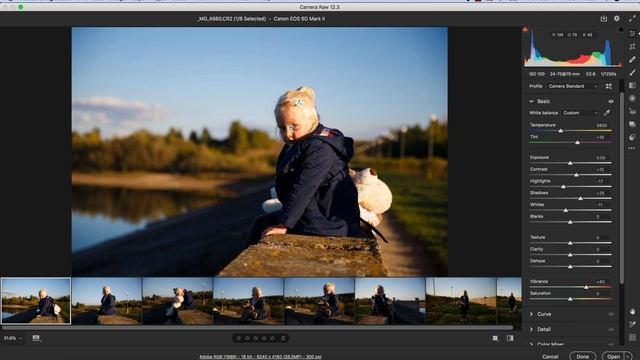
Task: Expand the Color Mixer panel
Action: (531, 344)
